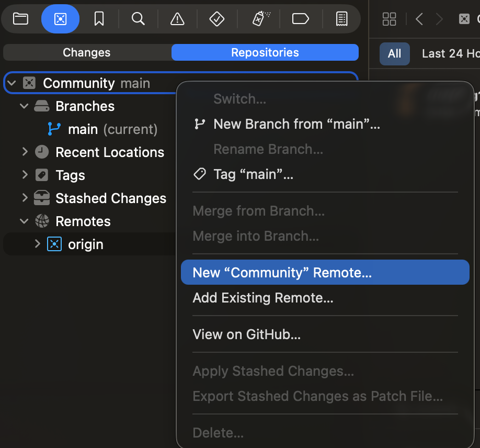Screen dimensions: 480x448
Task: Select the highlighted repository icon in toolbar
Action: pyautogui.click(x=60, y=19)
